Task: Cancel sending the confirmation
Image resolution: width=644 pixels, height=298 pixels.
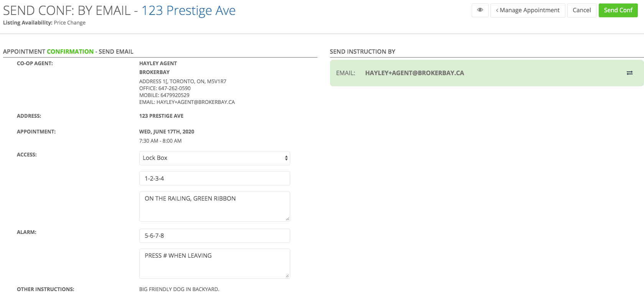Action: pos(581,10)
